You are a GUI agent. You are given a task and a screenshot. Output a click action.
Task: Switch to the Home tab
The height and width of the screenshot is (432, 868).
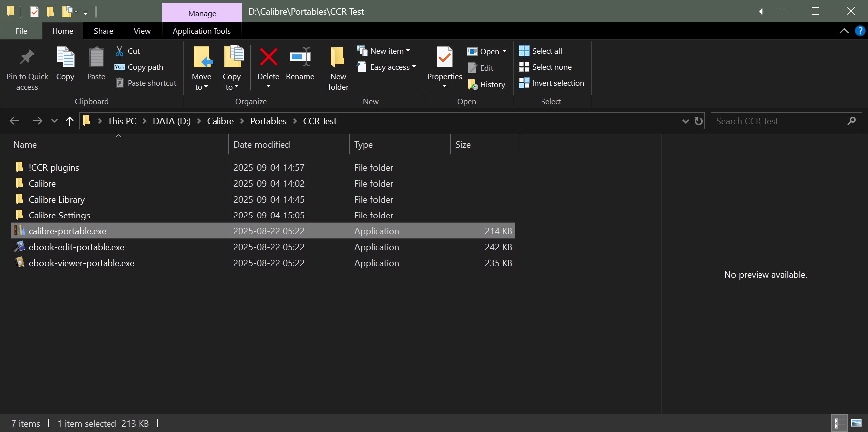click(63, 31)
